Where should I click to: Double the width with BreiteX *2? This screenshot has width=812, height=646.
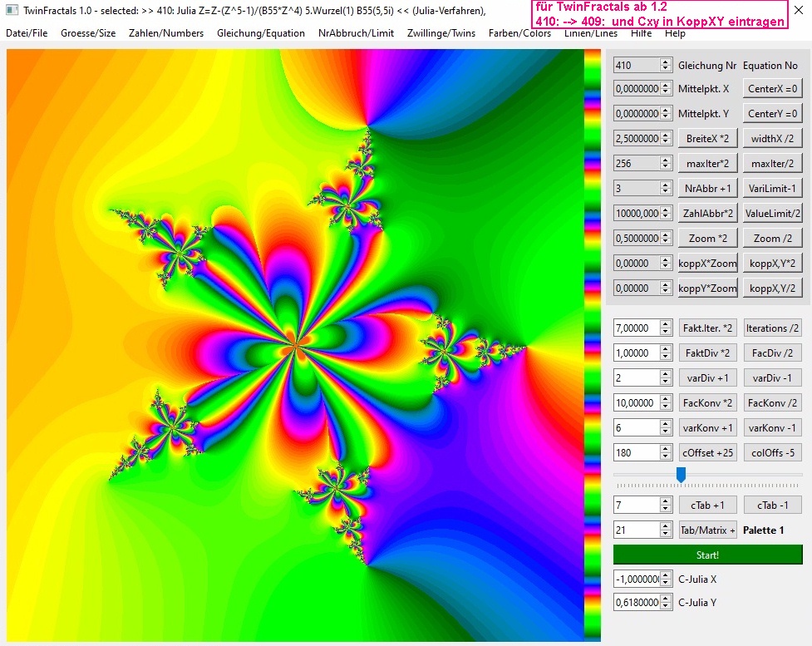707,138
